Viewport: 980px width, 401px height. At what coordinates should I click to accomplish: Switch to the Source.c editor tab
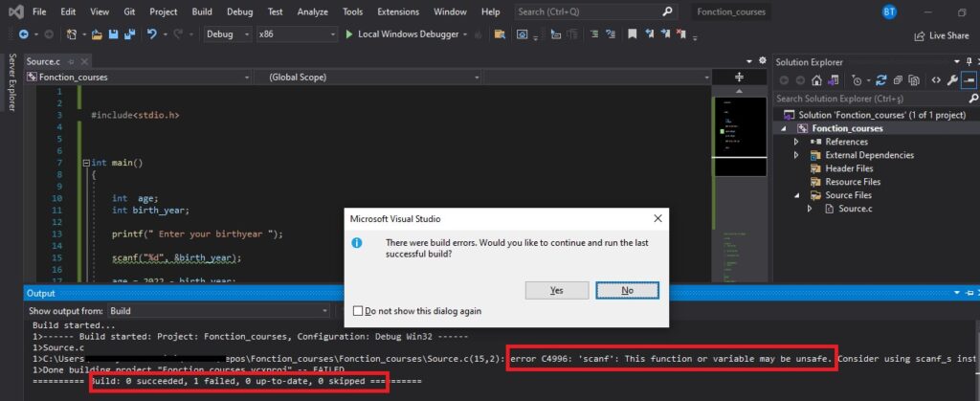(x=43, y=61)
